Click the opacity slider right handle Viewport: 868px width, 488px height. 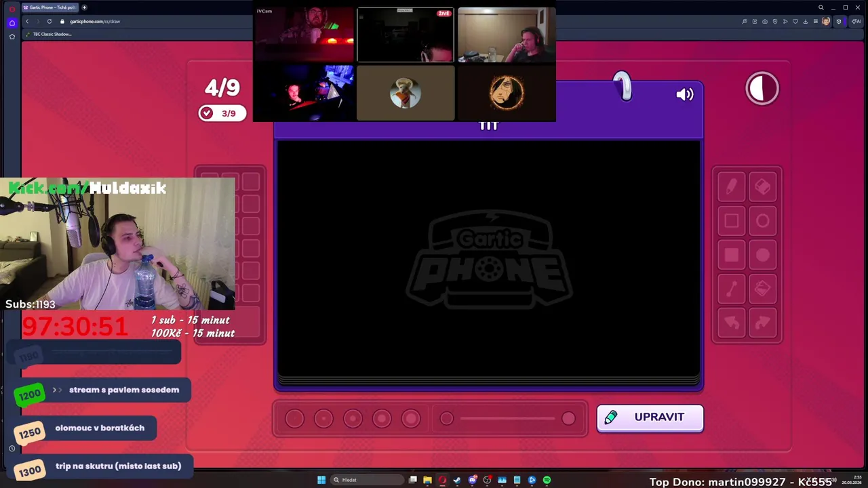click(x=568, y=419)
